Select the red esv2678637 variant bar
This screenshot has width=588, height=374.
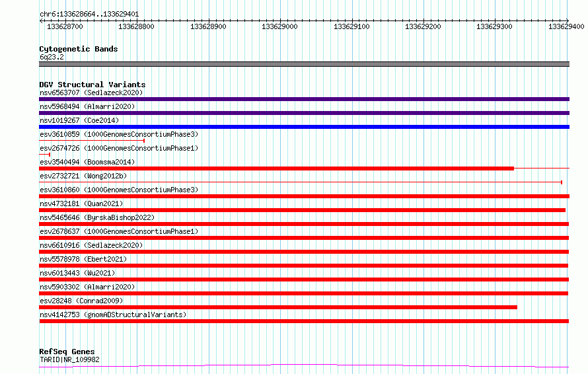[x=304, y=238]
